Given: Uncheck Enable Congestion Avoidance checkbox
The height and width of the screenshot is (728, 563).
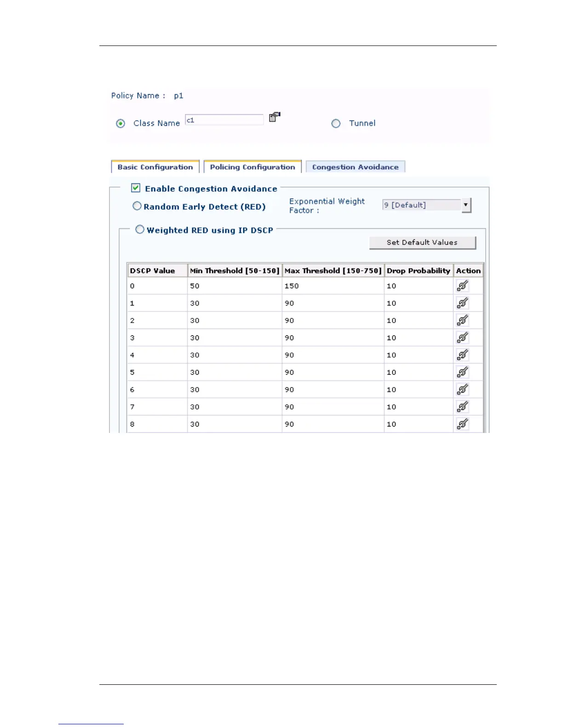Looking at the screenshot, I should [136, 188].
